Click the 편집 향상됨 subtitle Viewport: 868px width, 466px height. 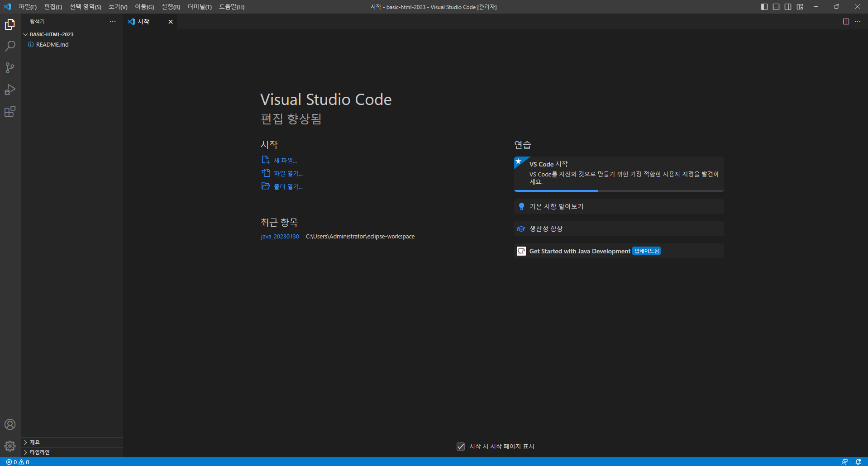pos(291,119)
